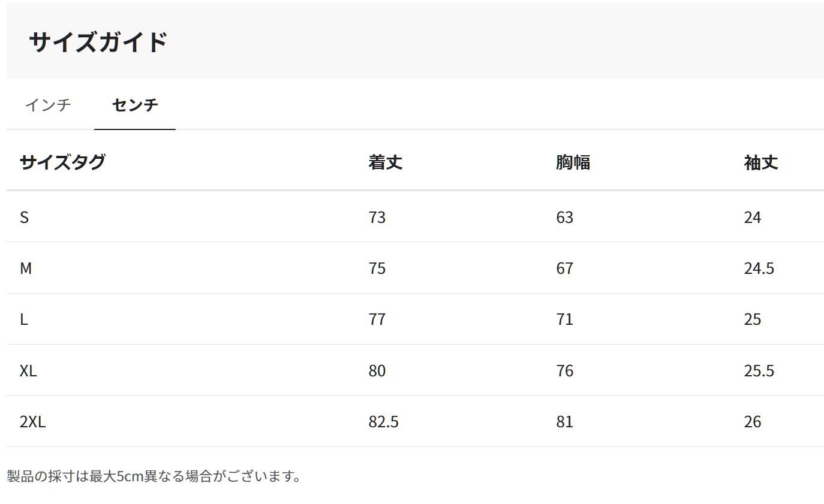Select the 2XL size row label
Screen dimensions: 824x504
[x=32, y=421]
